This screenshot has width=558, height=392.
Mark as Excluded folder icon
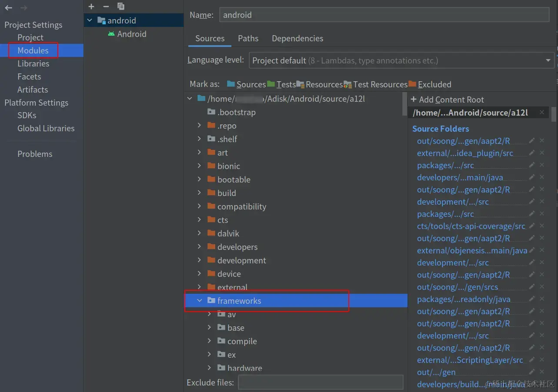413,84
